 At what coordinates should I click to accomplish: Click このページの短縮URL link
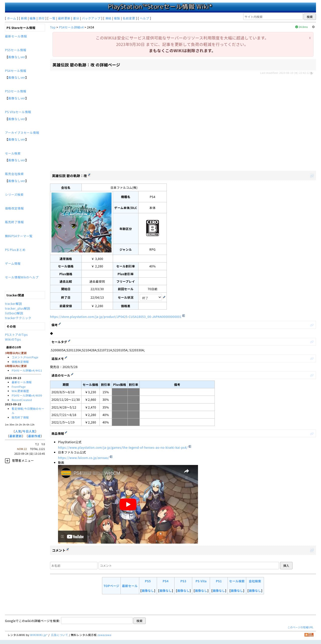point(300,627)
